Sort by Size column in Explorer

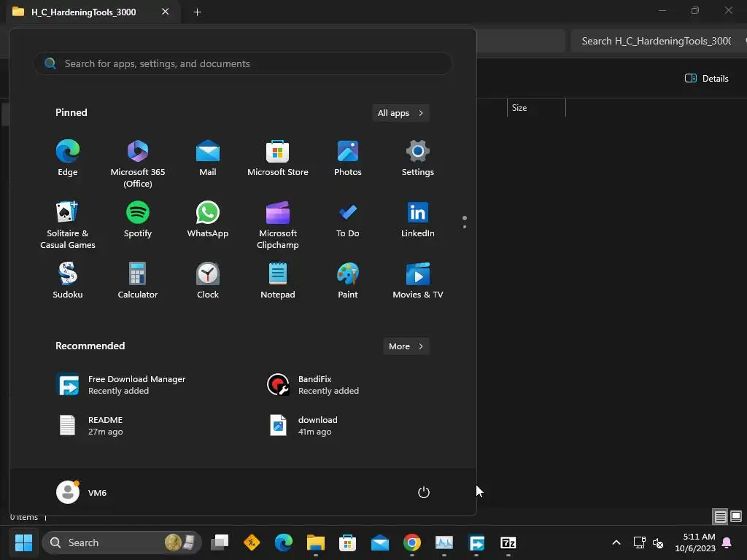(x=536, y=108)
